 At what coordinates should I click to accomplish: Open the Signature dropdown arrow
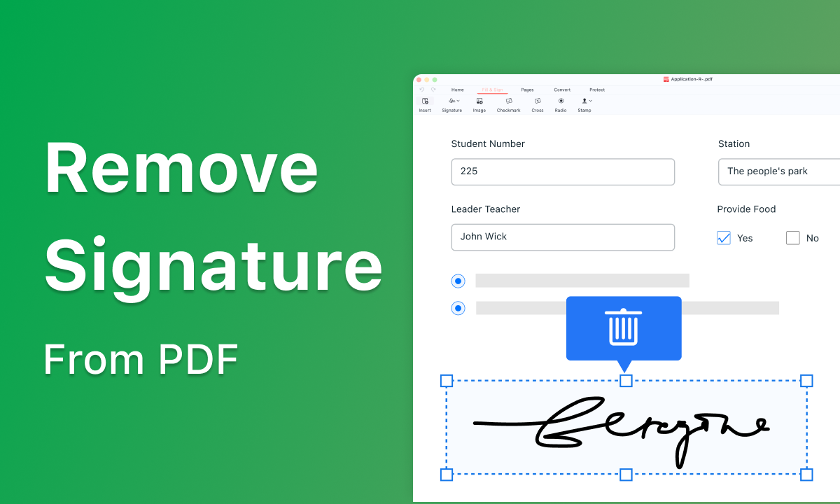458,101
